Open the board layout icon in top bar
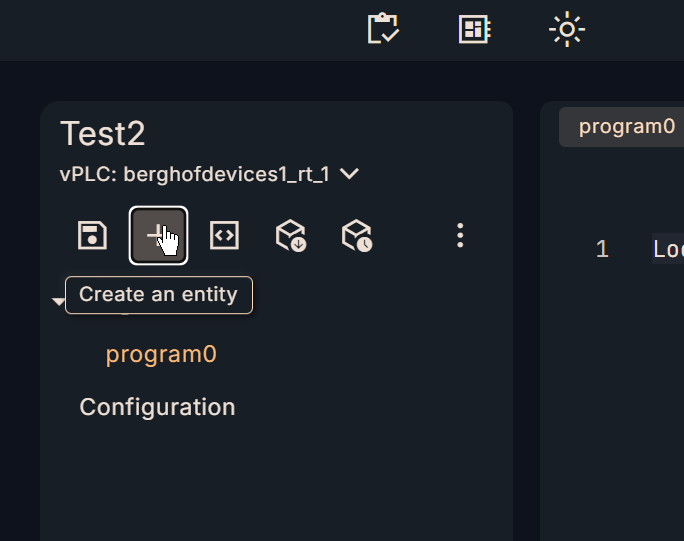684x541 pixels. [475, 29]
